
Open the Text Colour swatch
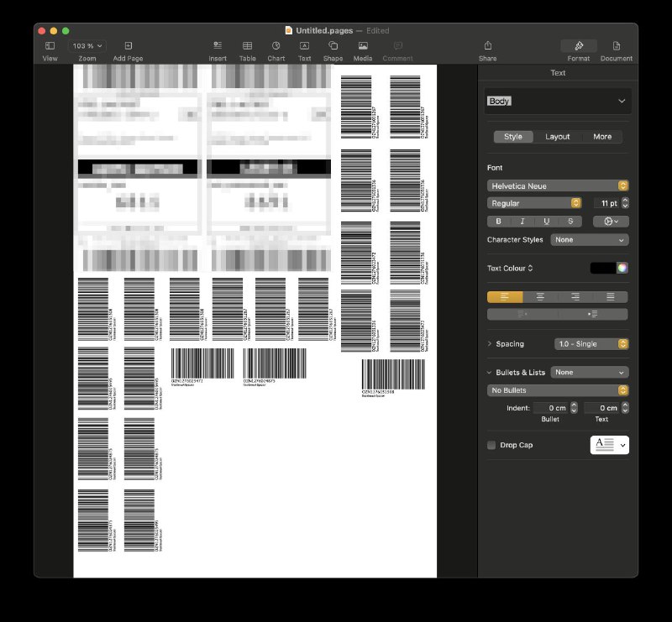click(602, 269)
